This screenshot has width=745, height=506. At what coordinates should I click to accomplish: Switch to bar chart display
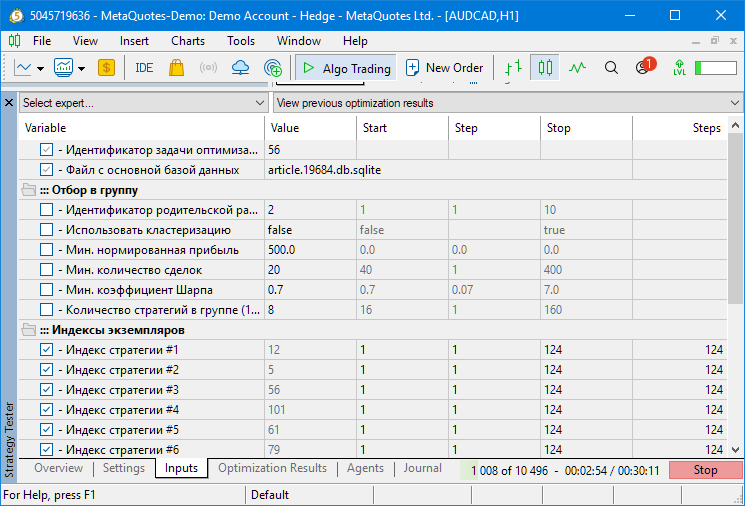pyautogui.click(x=513, y=68)
